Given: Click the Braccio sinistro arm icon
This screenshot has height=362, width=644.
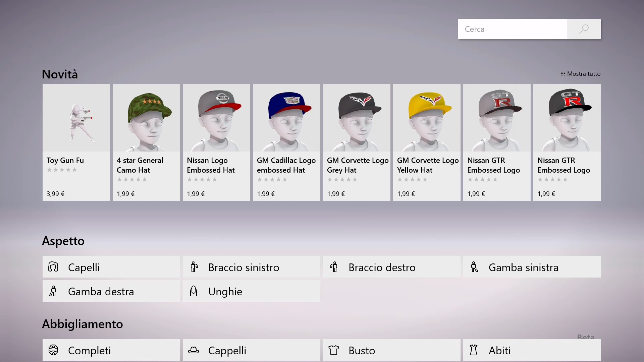Looking at the screenshot, I should click(x=194, y=267).
